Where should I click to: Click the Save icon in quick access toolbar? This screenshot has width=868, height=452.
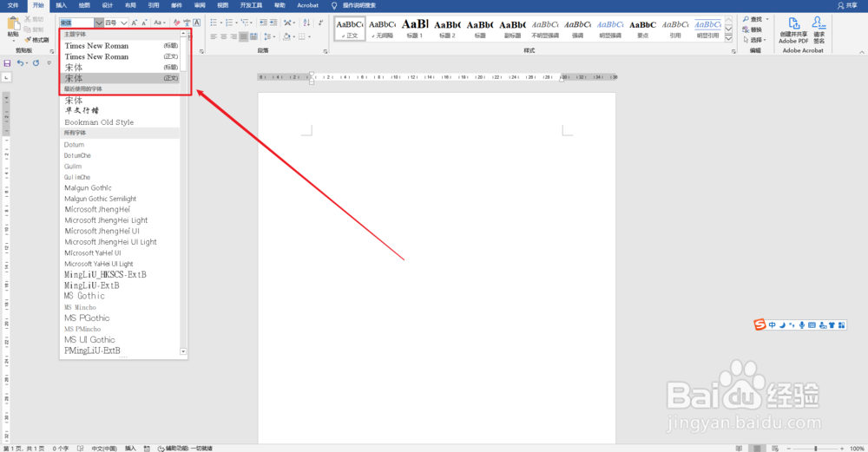[x=7, y=63]
